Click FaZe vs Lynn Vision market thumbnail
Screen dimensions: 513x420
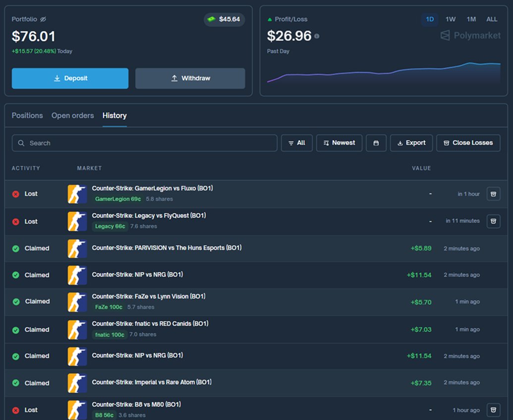(77, 302)
